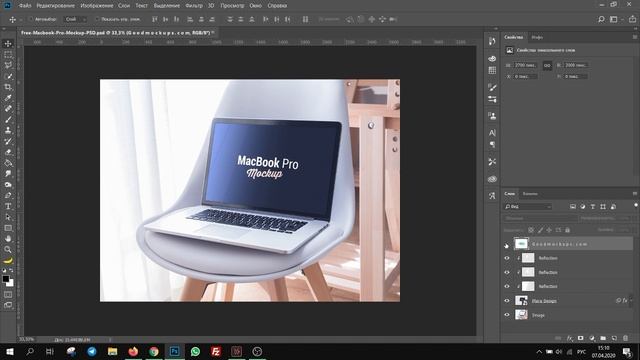
Task: Toggle the width-height link chain in Properties
Action: [547, 65]
